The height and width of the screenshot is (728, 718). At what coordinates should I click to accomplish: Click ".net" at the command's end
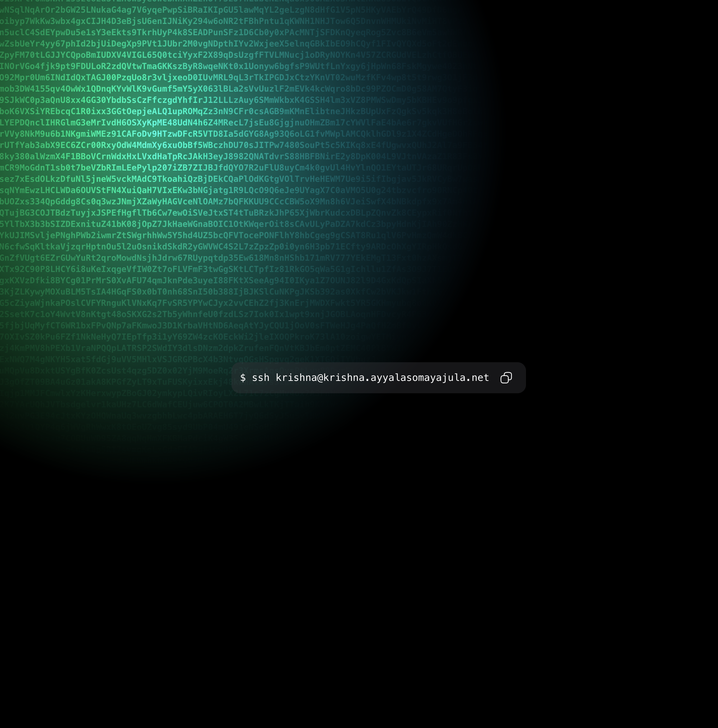click(x=478, y=377)
